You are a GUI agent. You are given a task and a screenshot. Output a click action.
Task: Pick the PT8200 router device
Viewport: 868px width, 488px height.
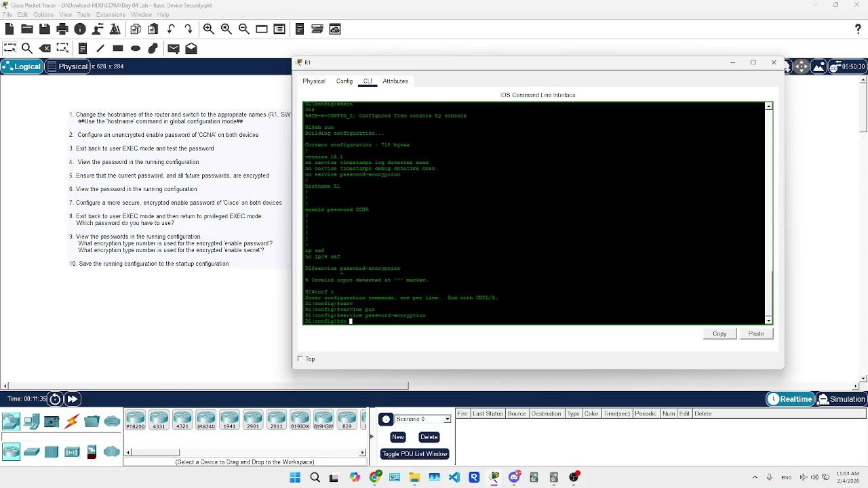[x=136, y=420]
